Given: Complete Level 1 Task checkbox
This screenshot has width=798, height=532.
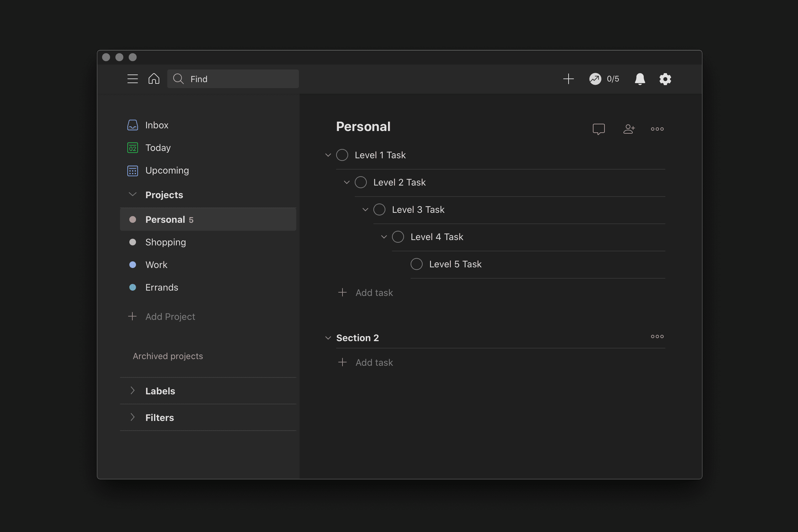Looking at the screenshot, I should [342, 155].
